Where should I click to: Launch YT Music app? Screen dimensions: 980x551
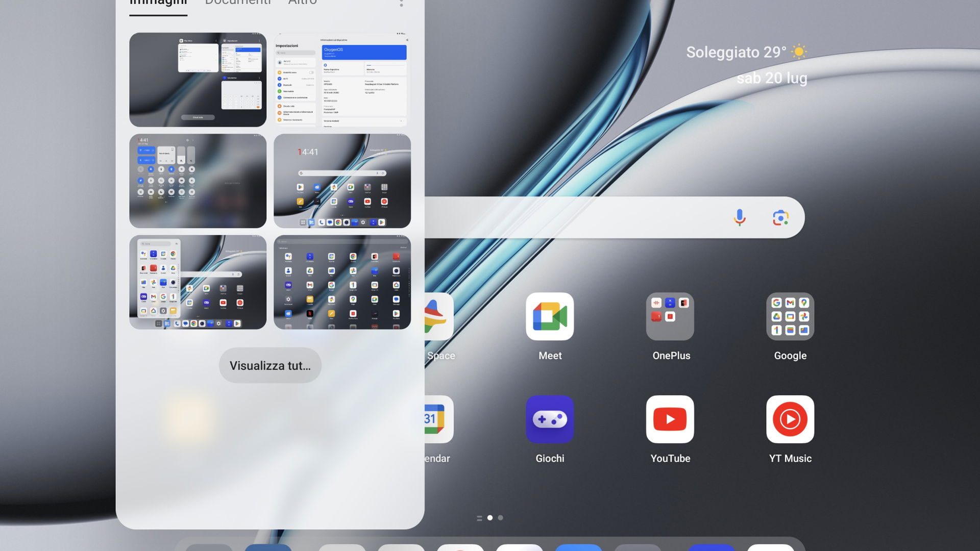click(x=790, y=419)
